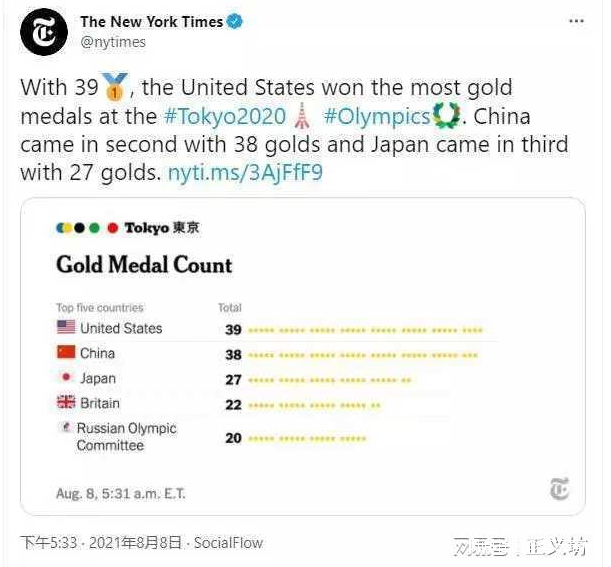Screen dimensions: 611x567
Task: Click the blue verified badge
Action: [234, 21]
